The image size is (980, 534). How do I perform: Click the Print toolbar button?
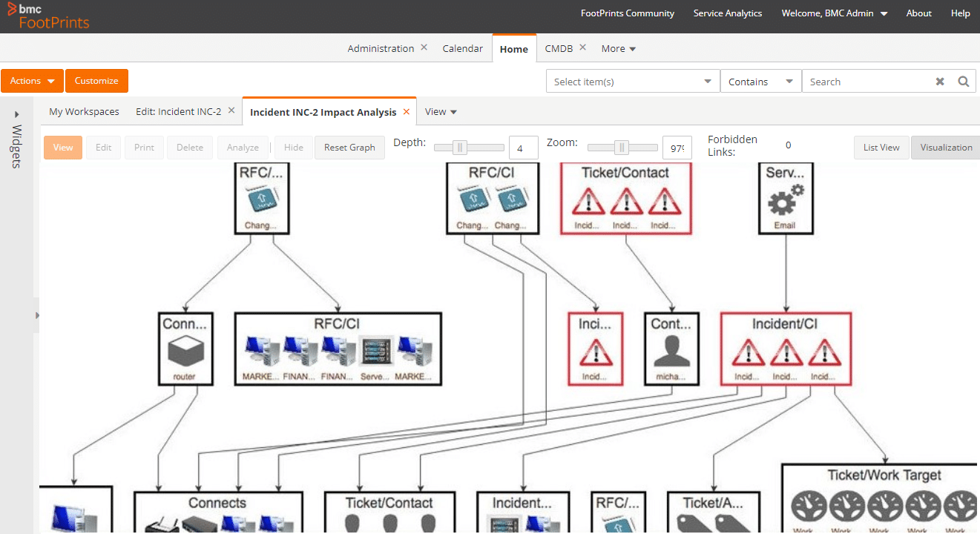[144, 148]
